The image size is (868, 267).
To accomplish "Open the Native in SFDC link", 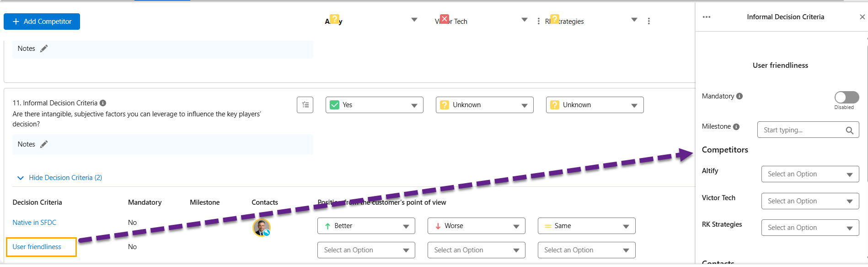I will click(x=34, y=223).
